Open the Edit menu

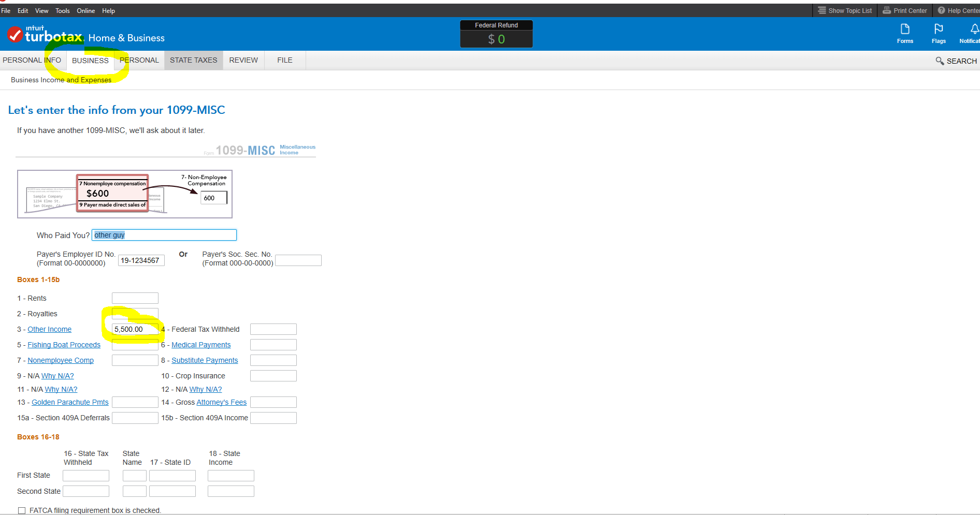(23, 11)
